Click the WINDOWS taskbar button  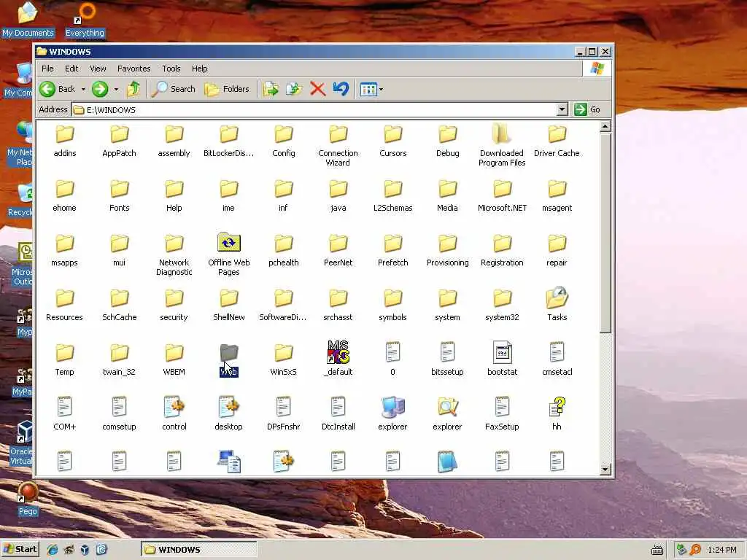198,550
